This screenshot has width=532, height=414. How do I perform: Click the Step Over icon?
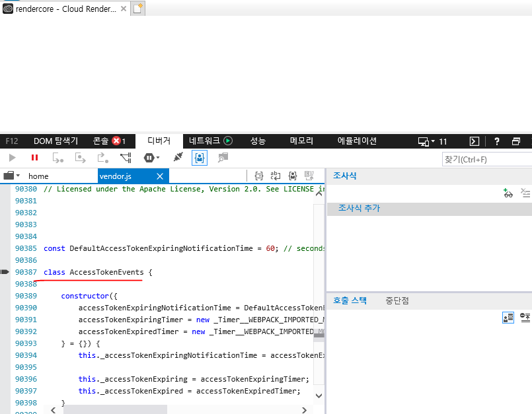tap(80, 158)
